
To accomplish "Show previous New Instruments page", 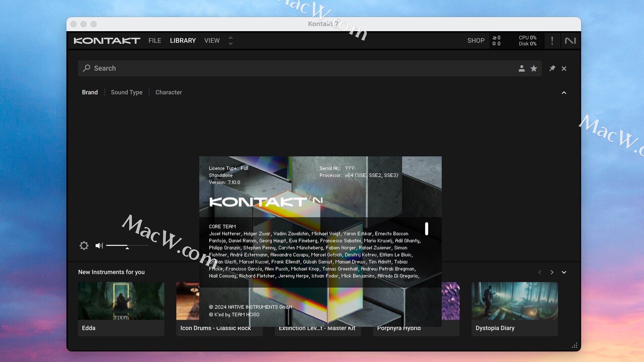I will click(x=540, y=272).
